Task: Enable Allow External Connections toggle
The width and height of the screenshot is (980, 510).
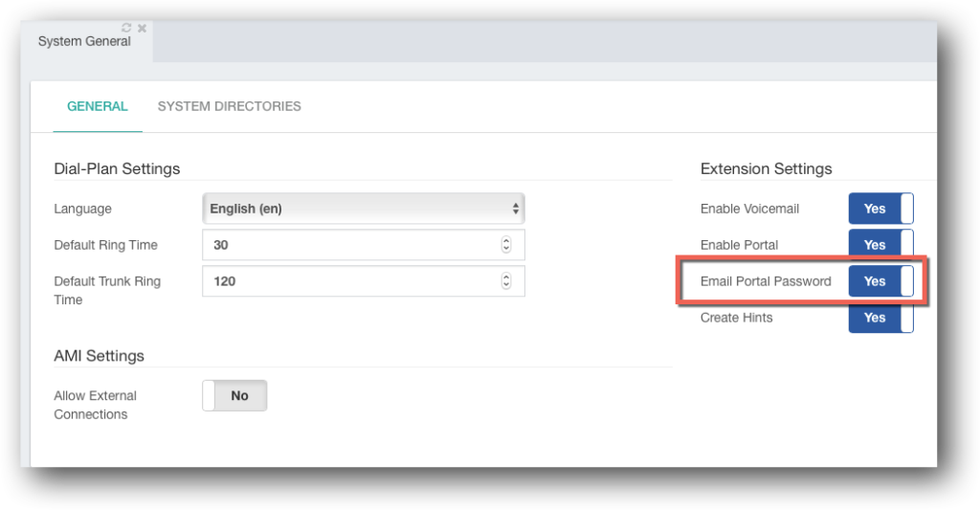Action: click(234, 395)
